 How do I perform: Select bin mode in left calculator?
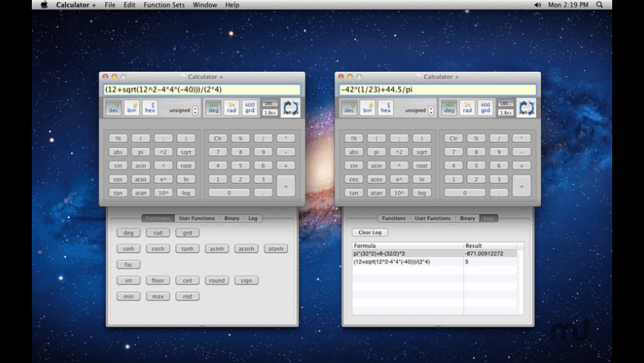132,107
